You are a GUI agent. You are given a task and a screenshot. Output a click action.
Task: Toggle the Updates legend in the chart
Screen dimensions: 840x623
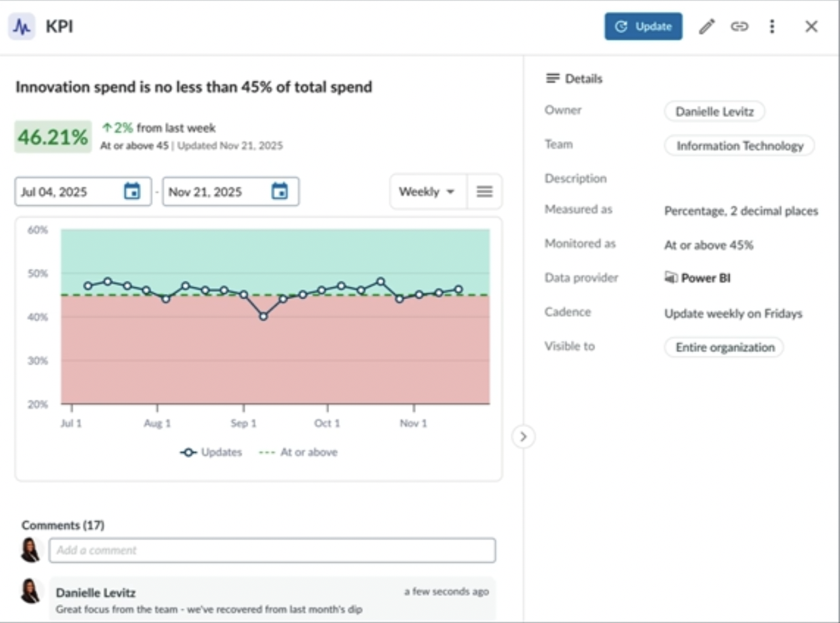[212, 451]
